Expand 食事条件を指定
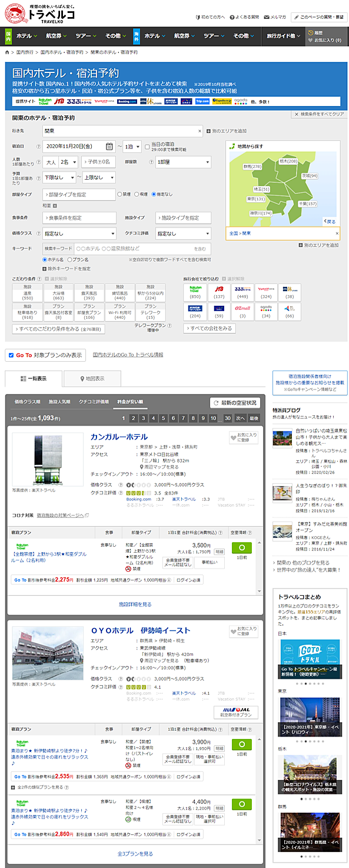This screenshot has height=868, width=349. point(79,218)
